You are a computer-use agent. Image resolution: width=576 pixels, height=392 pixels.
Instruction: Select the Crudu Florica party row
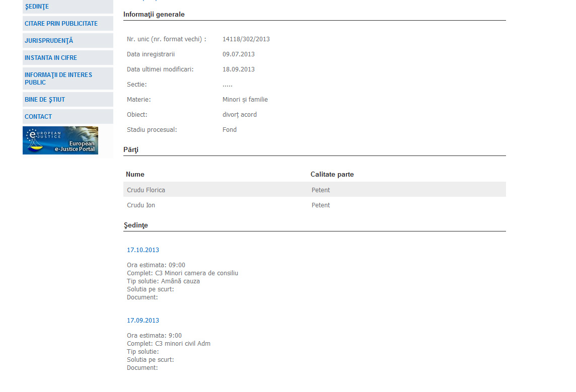pyautogui.click(x=146, y=190)
